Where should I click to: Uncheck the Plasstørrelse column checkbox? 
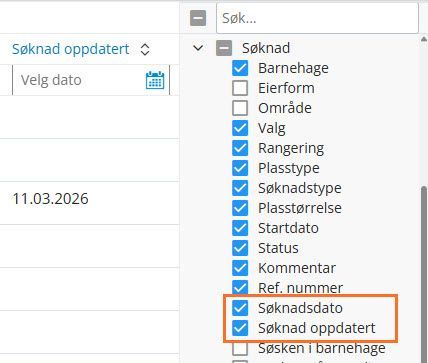pos(240,208)
